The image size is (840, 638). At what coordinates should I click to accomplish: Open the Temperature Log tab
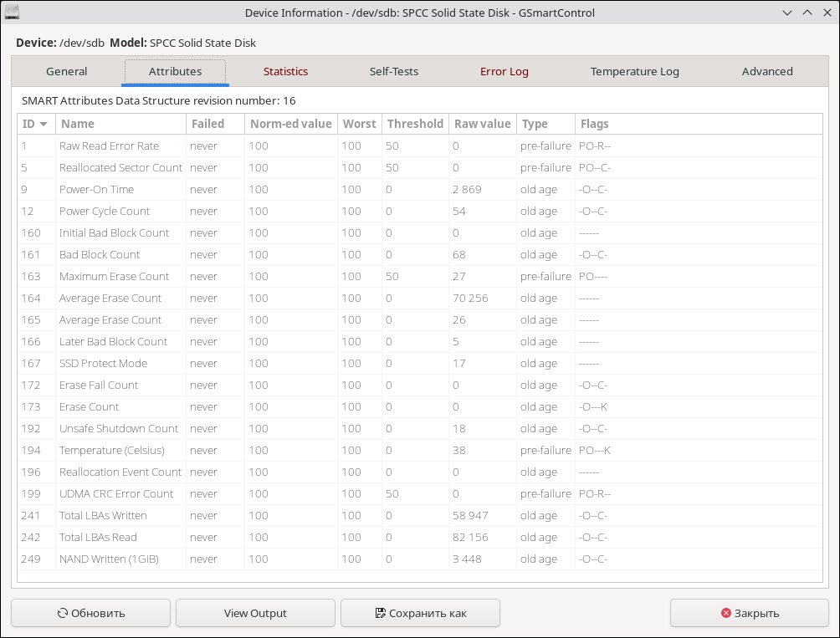click(634, 72)
